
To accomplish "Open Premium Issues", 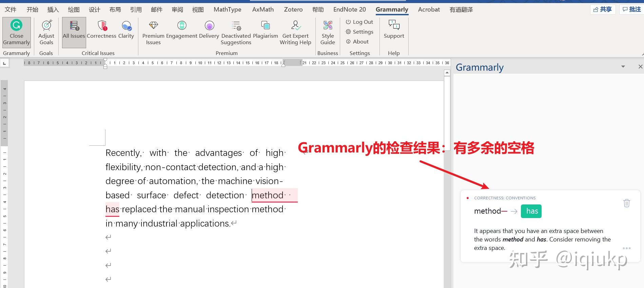I will [x=153, y=33].
